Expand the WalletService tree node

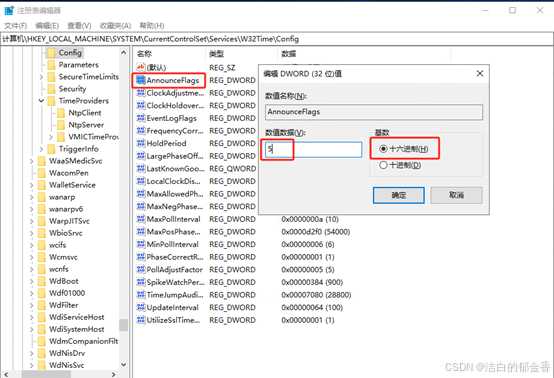[x=31, y=185]
